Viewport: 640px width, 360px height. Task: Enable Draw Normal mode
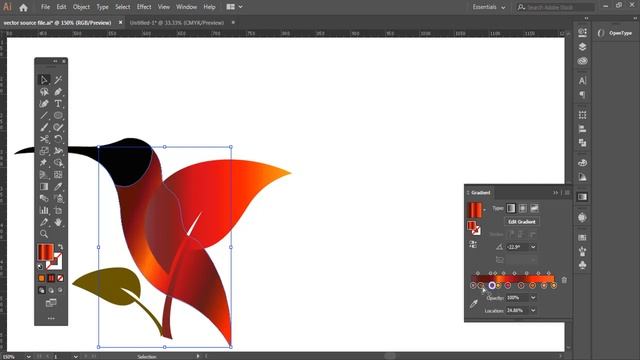click(x=41, y=291)
